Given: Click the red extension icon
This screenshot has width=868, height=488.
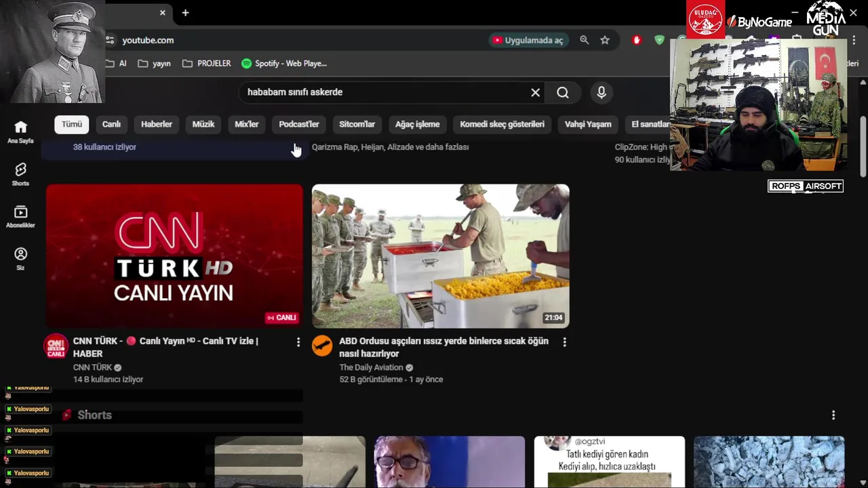Looking at the screenshot, I should tap(636, 40).
